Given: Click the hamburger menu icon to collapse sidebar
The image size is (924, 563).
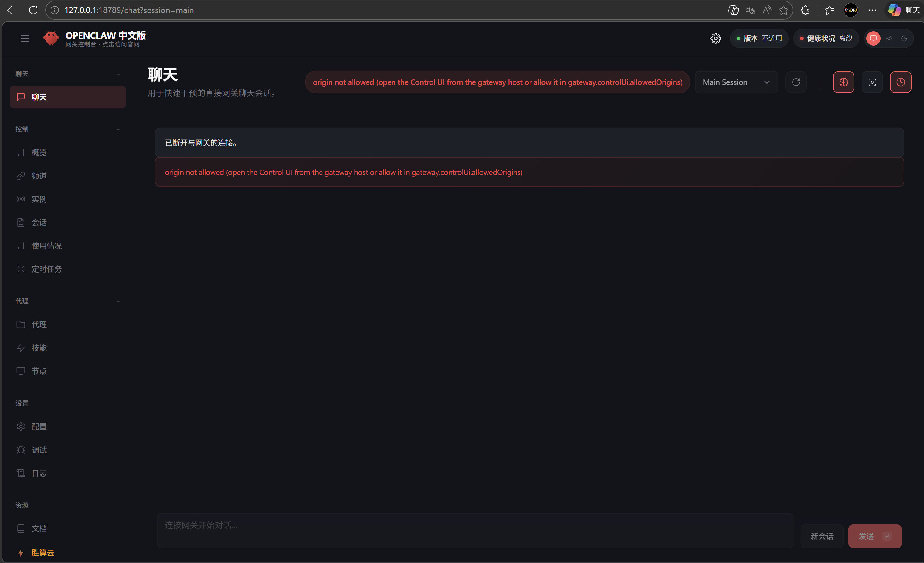Looking at the screenshot, I should click(25, 38).
